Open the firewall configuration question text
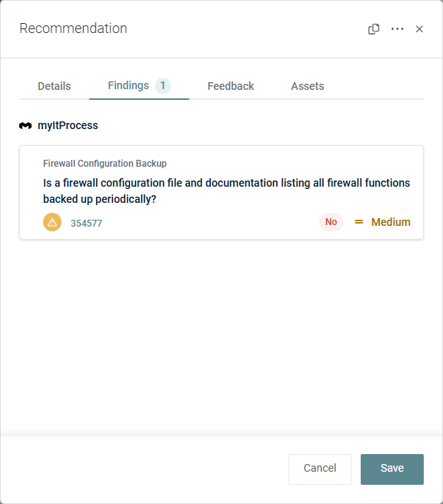The height and width of the screenshot is (504, 443). (x=226, y=191)
